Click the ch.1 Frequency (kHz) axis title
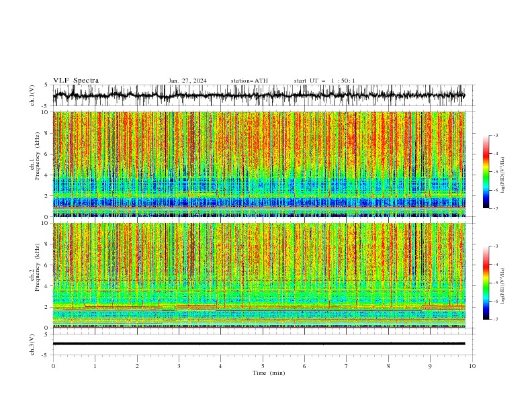Image resolution: width=532 pixels, height=411 pixels. click(35, 156)
